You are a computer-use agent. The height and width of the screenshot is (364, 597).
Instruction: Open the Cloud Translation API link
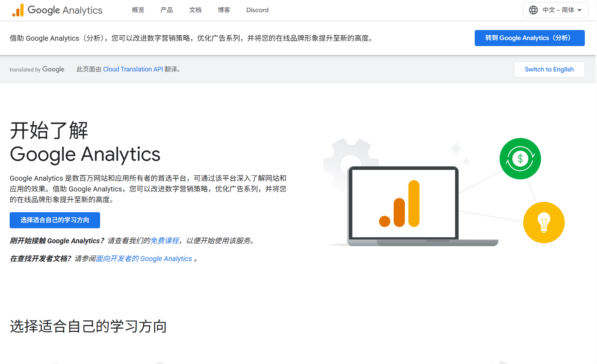tap(133, 69)
